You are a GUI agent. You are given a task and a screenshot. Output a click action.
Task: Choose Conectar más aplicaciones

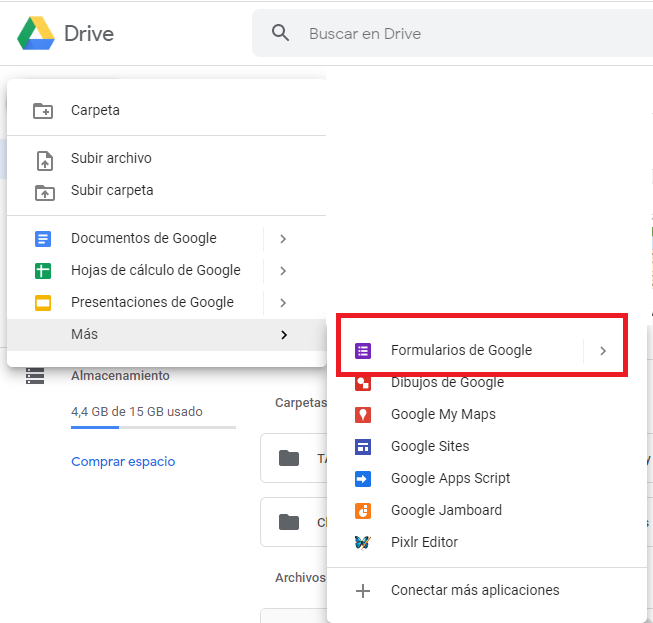(475, 590)
